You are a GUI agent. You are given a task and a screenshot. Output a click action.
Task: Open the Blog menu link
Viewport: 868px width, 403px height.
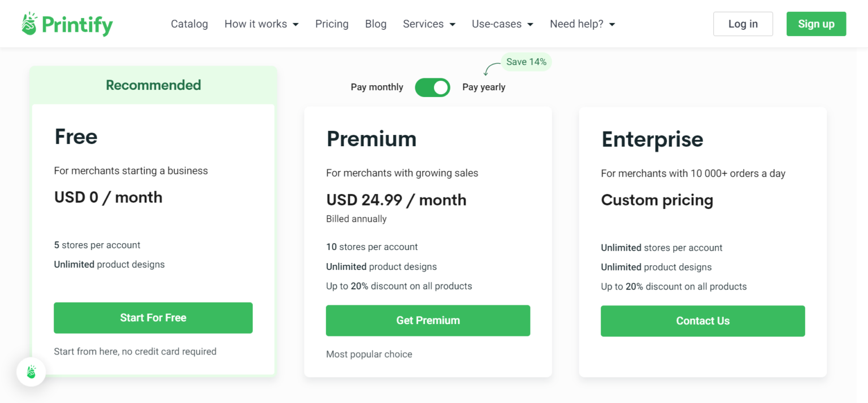coord(376,24)
